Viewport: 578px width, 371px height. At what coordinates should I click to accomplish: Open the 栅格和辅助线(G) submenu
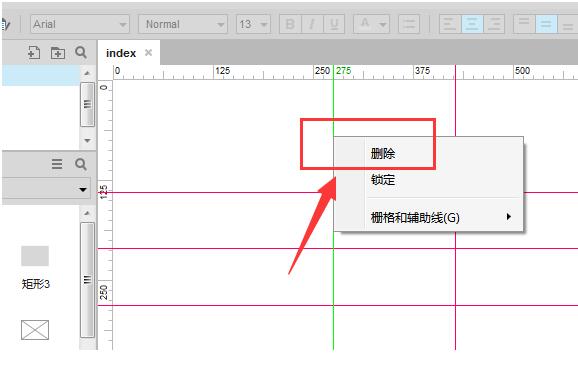click(428, 218)
